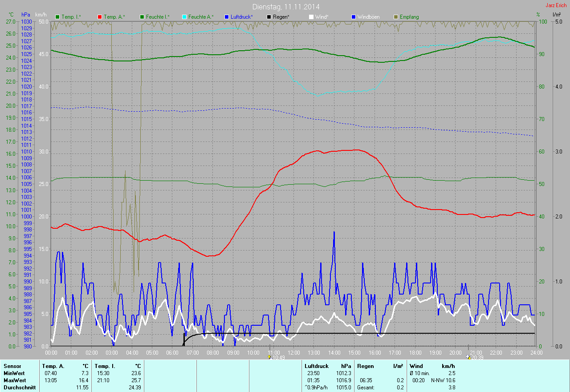Click the cyan Feuchte A. legend square

pos(184,17)
